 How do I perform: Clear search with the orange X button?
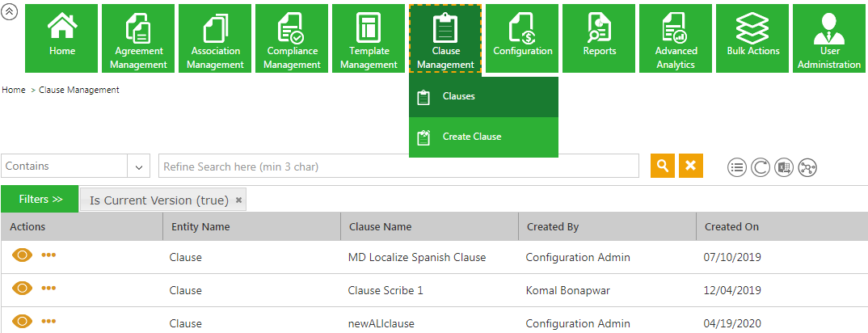690,166
